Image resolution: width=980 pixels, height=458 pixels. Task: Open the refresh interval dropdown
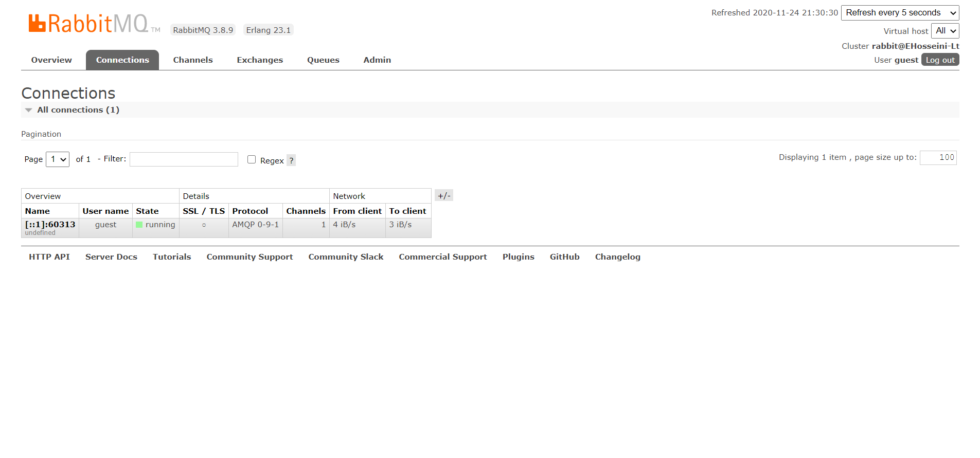pyautogui.click(x=900, y=13)
